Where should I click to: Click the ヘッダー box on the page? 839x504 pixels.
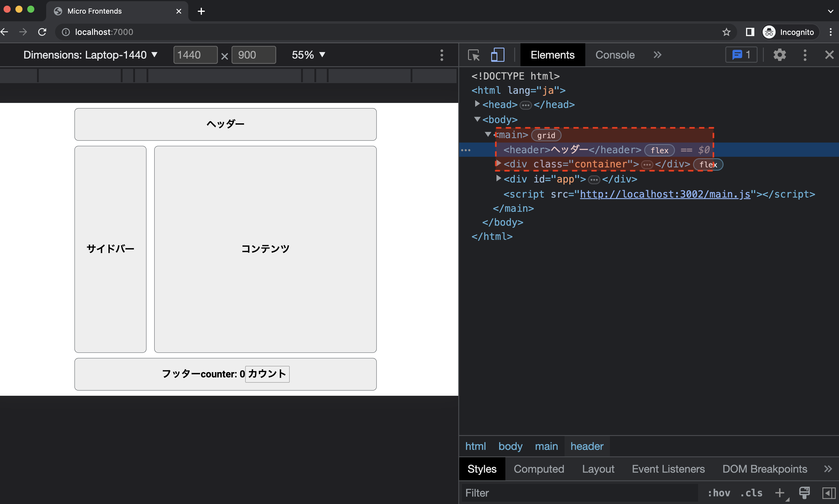(225, 124)
